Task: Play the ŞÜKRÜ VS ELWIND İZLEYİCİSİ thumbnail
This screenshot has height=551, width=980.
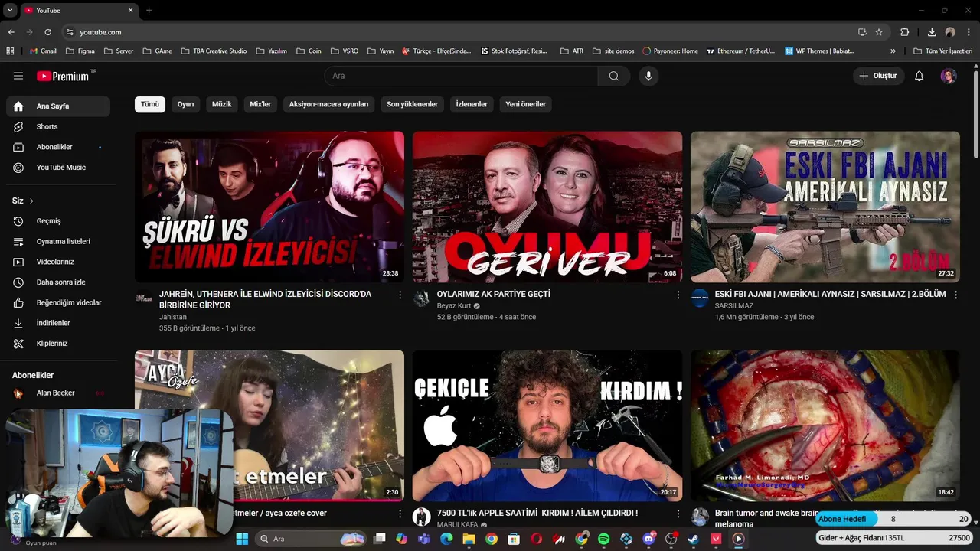Action: [269, 207]
